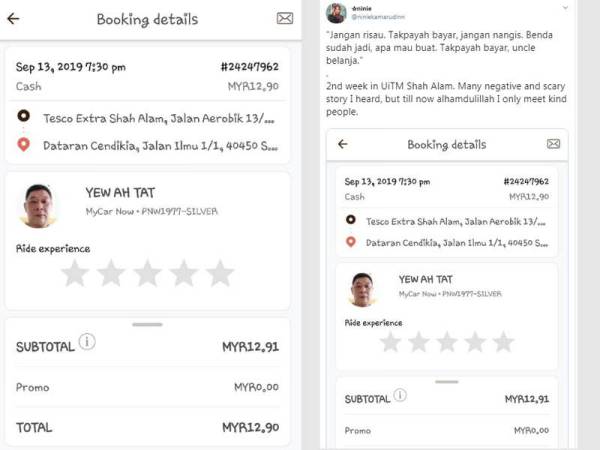Click booking number #24247962 in left panel
Viewport: 600px width, 450px height.
(249, 67)
